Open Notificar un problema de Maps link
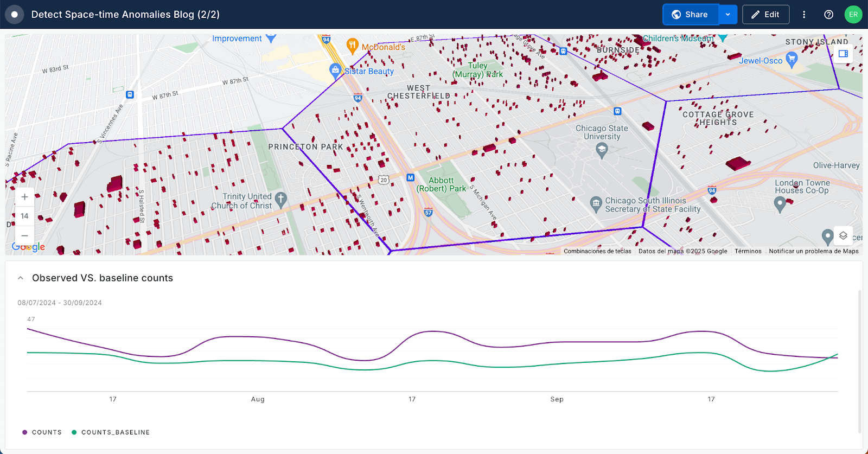Screen dimensions: 868x454 [814, 251]
